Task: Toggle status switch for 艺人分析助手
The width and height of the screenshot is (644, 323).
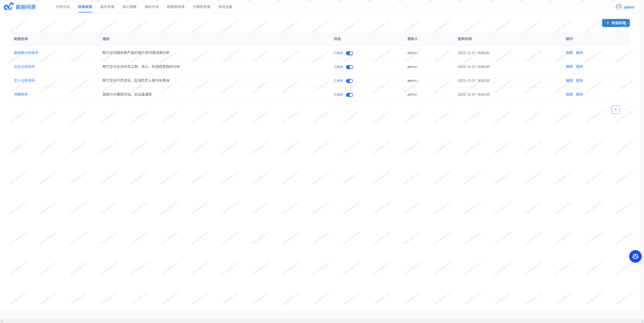Action: tap(349, 81)
